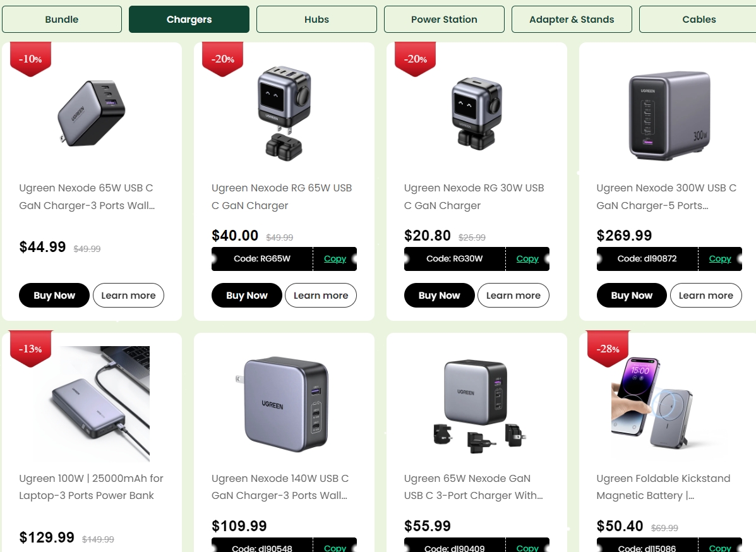756x552 pixels.
Task: Click the -28% discount badge on Magnetic Battery
Action: (x=608, y=349)
